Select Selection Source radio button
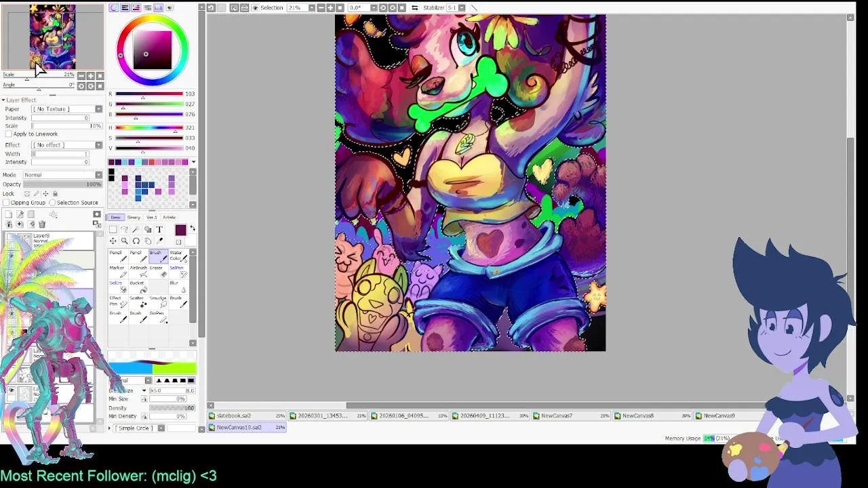 52,203
